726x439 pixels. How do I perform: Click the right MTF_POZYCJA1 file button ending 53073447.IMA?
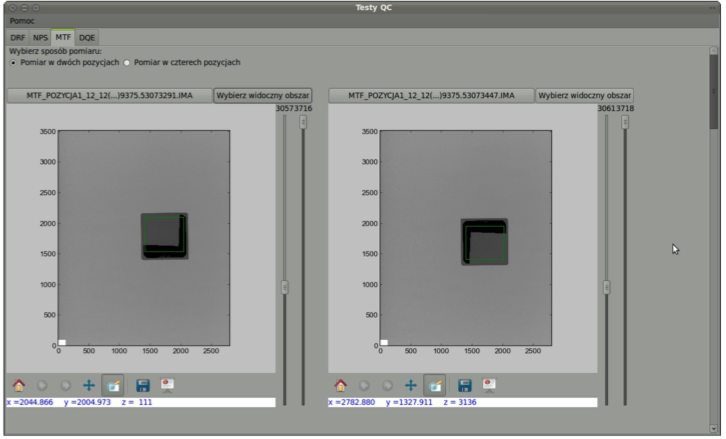tap(431, 95)
